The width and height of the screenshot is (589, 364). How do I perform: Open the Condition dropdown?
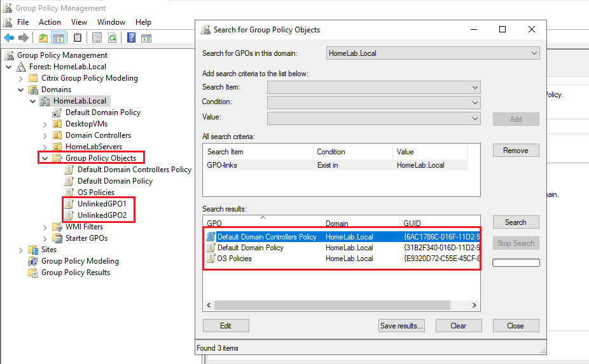click(x=374, y=102)
